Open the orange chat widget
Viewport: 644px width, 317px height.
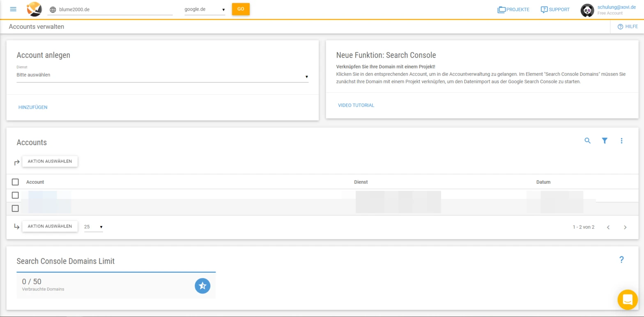tap(628, 300)
